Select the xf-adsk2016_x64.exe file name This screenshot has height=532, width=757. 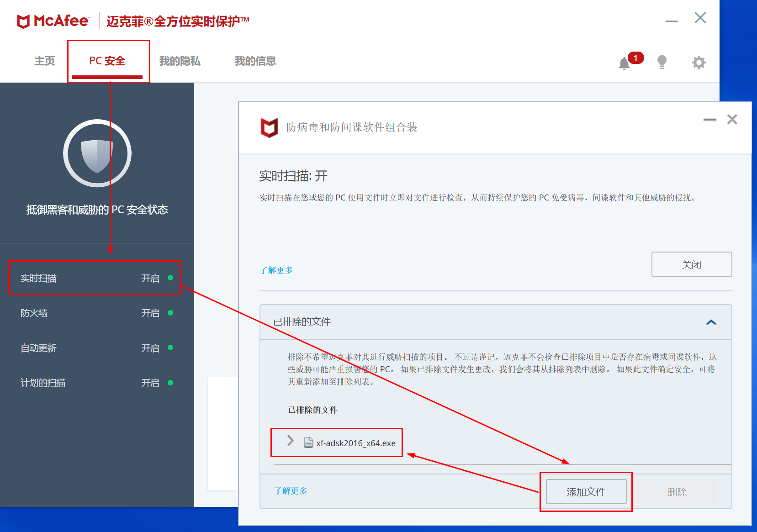356,443
